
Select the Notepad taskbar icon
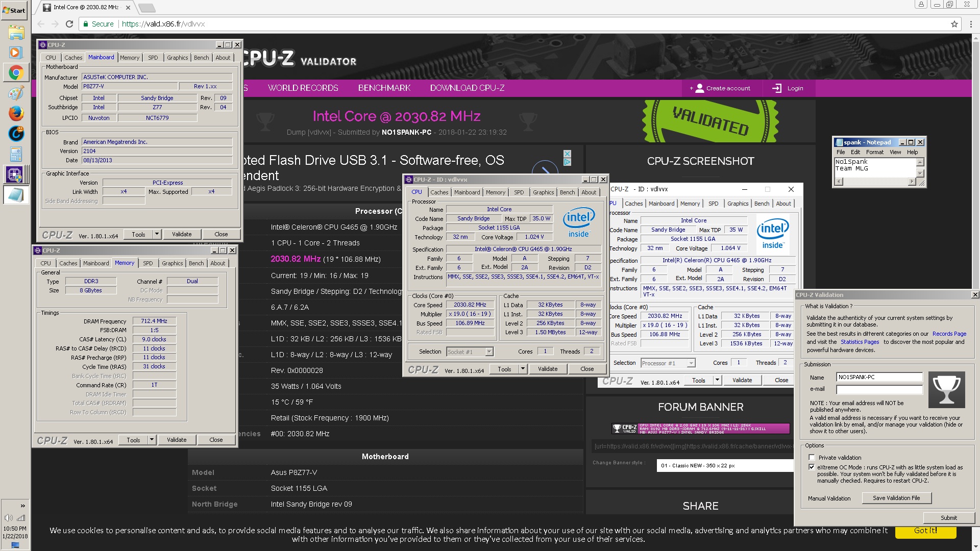(16, 195)
